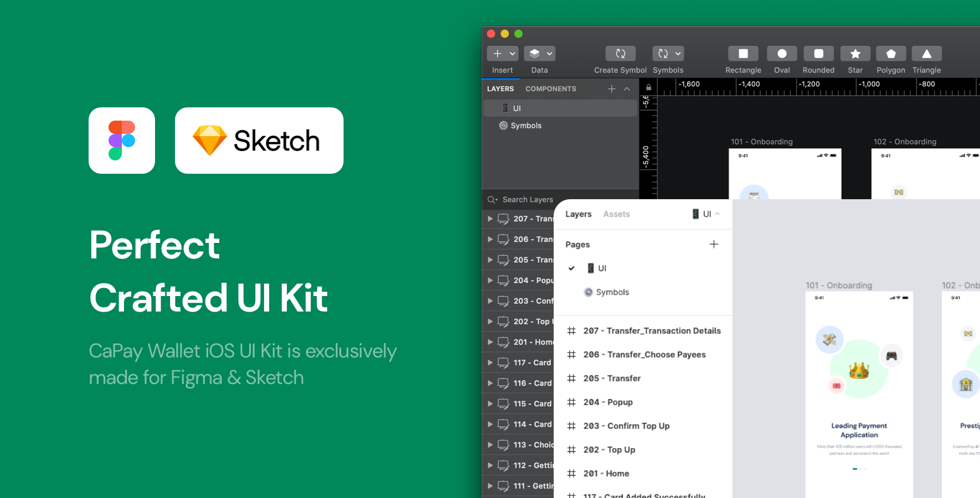Screen dimensions: 980x498
Task: Collapse the Sketch pages list chevron
Action: pyautogui.click(x=627, y=89)
